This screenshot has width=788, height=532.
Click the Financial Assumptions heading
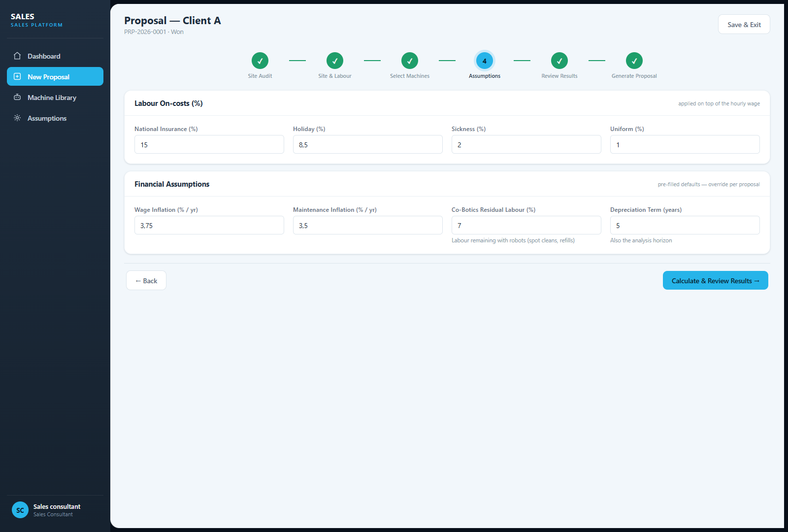tap(172, 184)
